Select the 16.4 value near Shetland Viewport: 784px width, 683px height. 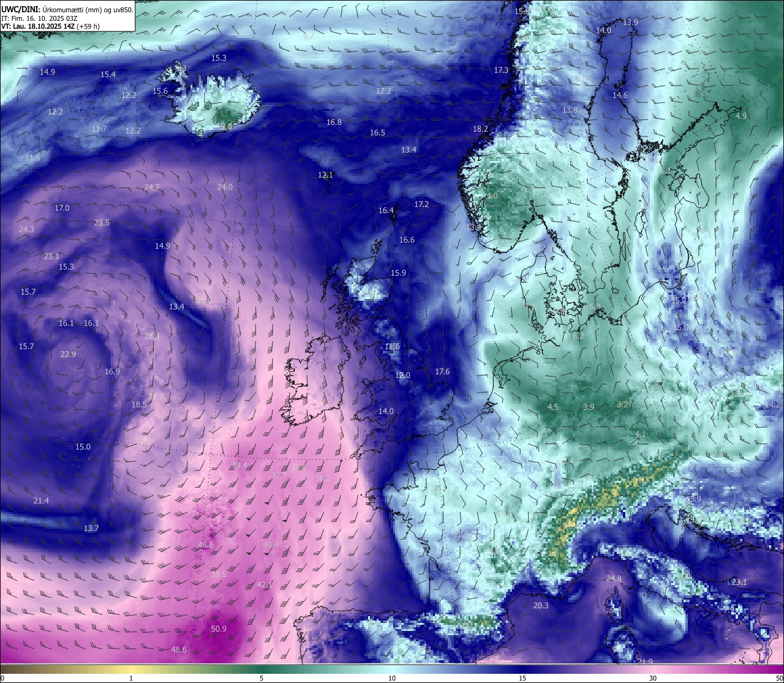386,210
